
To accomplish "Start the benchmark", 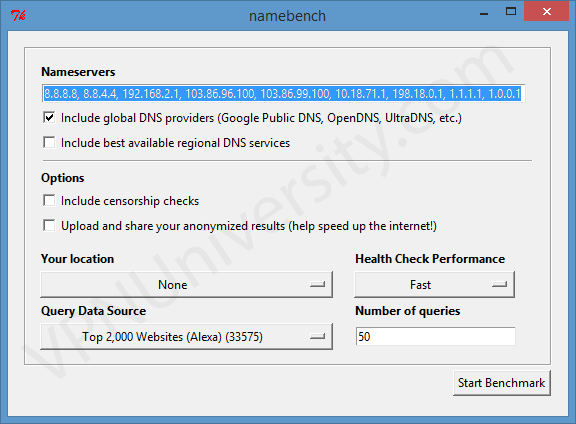I will (x=501, y=383).
